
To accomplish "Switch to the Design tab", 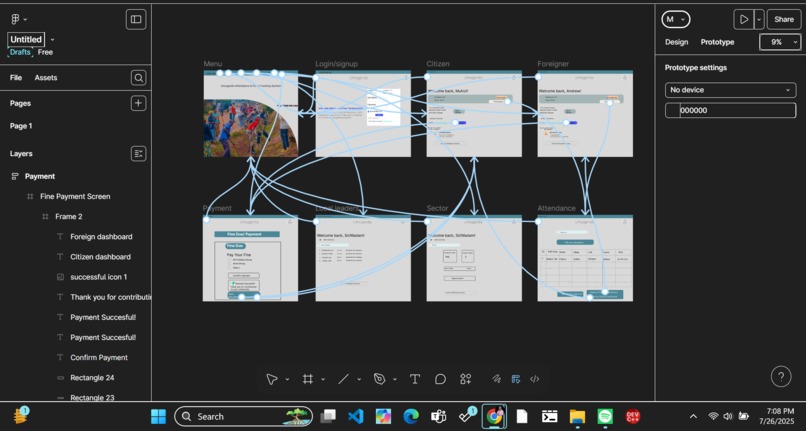I will click(676, 42).
